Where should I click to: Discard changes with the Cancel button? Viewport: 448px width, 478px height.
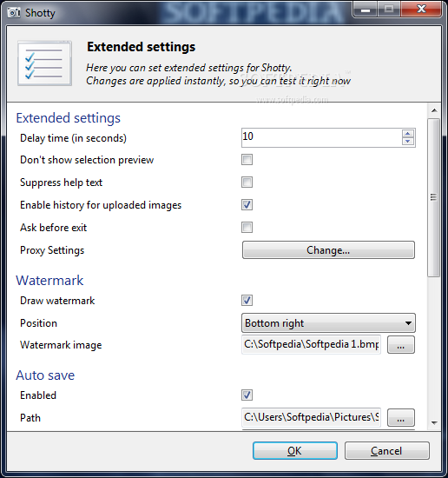[x=386, y=450]
